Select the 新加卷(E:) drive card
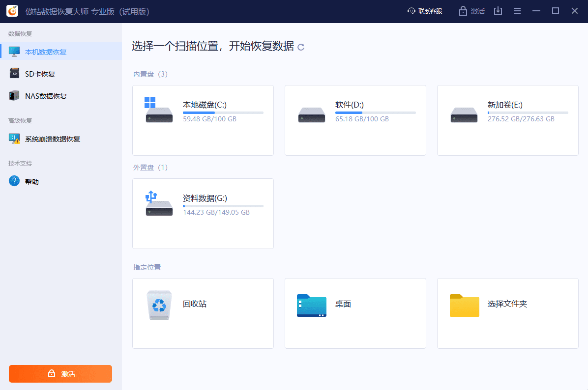This screenshot has width=588, height=390. (x=507, y=120)
